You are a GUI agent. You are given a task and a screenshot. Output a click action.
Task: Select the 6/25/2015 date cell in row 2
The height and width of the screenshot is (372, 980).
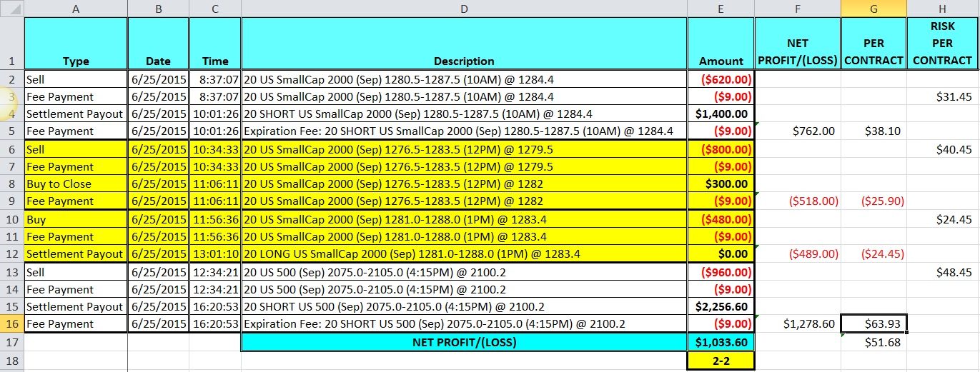click(x=158, y=79)
